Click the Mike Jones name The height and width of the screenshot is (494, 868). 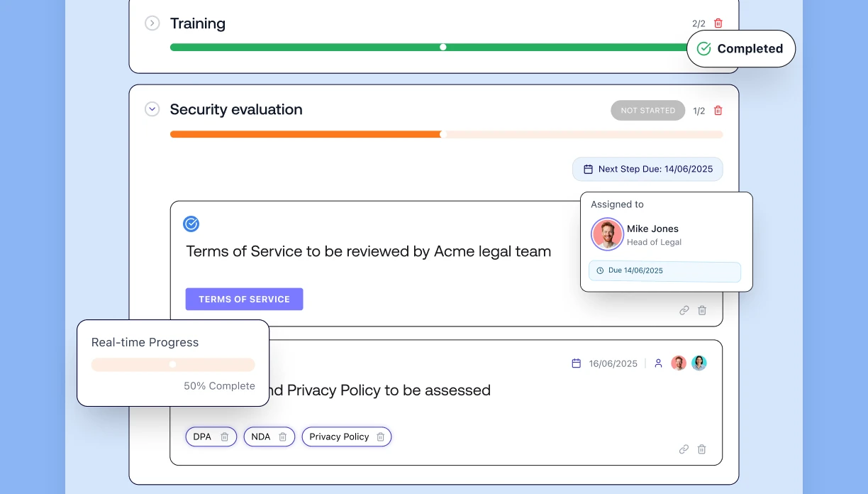tap(652, 229)
